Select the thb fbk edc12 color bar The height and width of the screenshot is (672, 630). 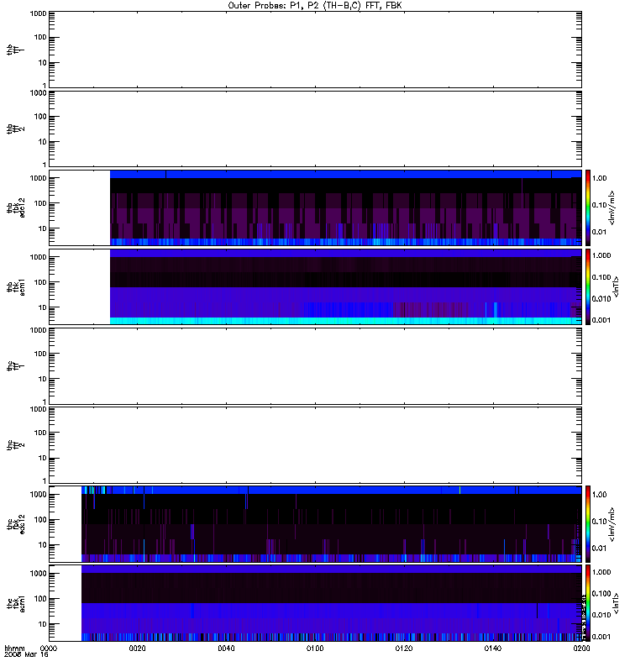[588, 207]
